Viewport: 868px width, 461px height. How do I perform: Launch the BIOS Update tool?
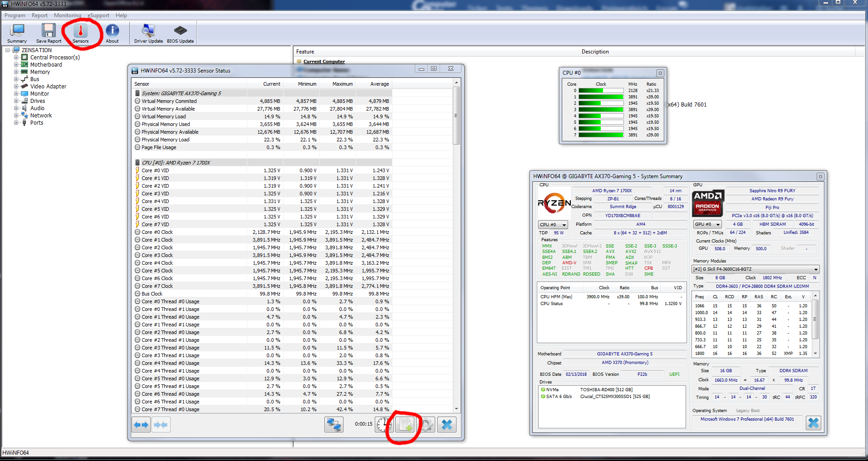pyautogui.click(x=180, y=34)
